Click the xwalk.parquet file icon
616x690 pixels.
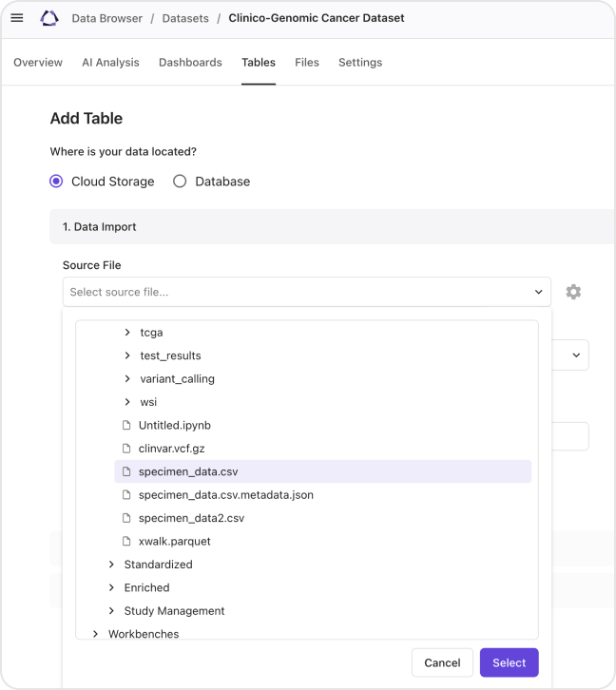(126, 542)
